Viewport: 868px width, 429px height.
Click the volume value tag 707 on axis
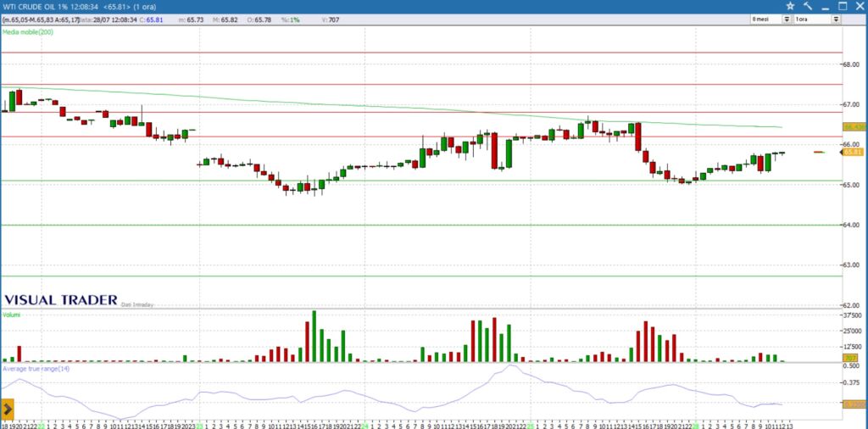[x=850, y=359]
